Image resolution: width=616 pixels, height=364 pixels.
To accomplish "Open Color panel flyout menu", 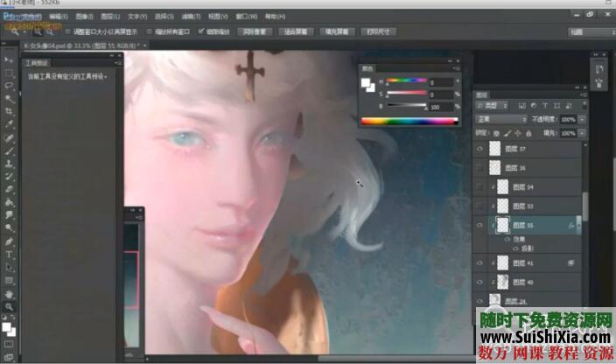I will coord(457,69).
